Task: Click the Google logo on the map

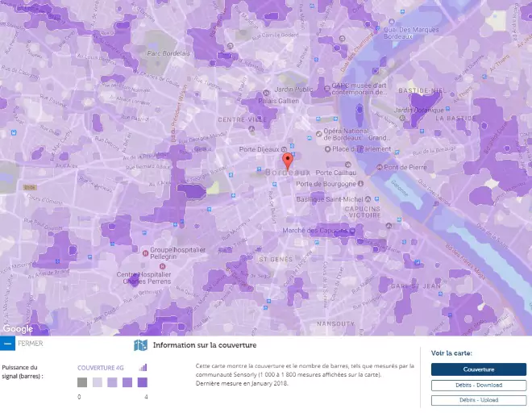Action: coord(18,328)
